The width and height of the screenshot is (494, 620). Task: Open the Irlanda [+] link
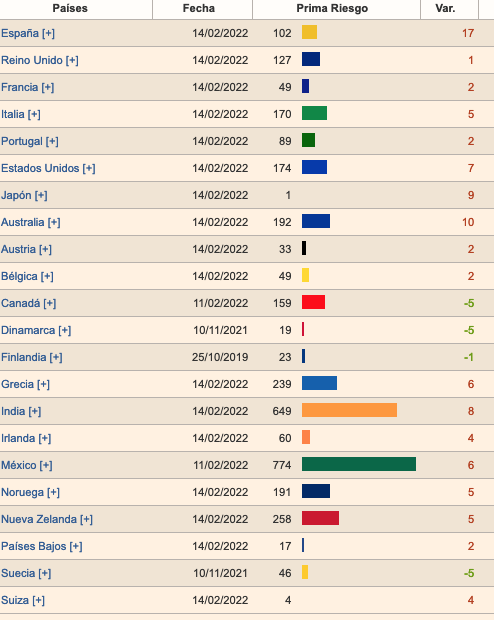(26, 438)
